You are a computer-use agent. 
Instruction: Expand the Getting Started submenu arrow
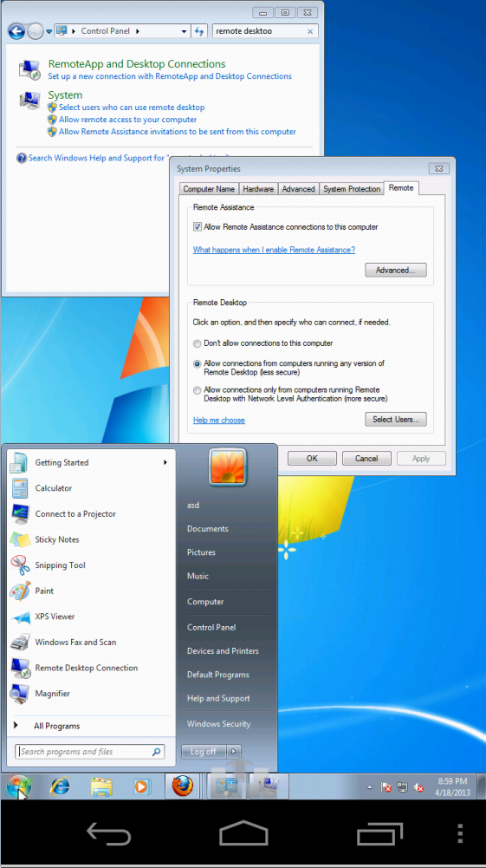point(165,462)
